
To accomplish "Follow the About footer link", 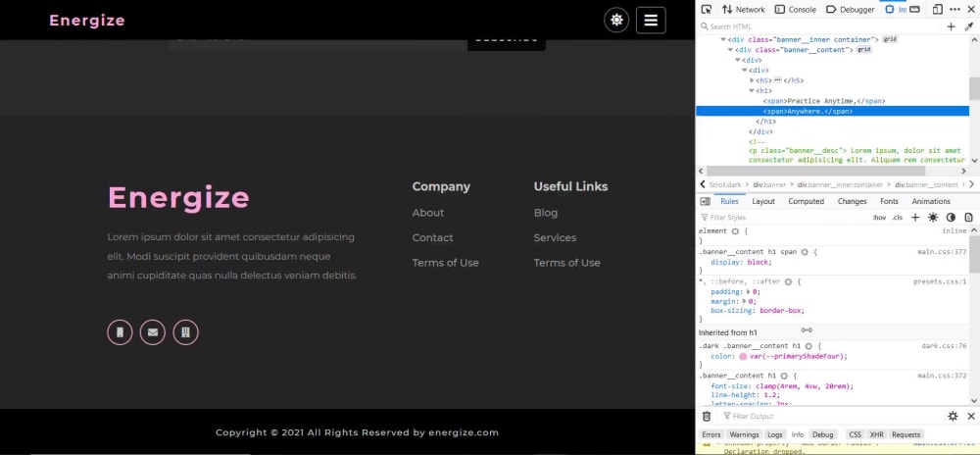I will pyautogui.click(x=428, y=213).
